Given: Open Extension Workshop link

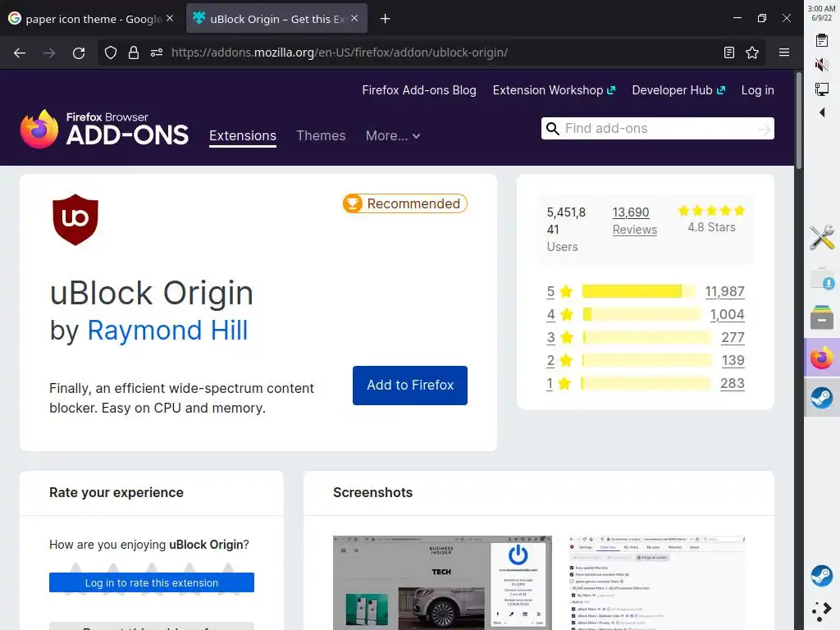Looking at the screenshot, I should 554,90.
